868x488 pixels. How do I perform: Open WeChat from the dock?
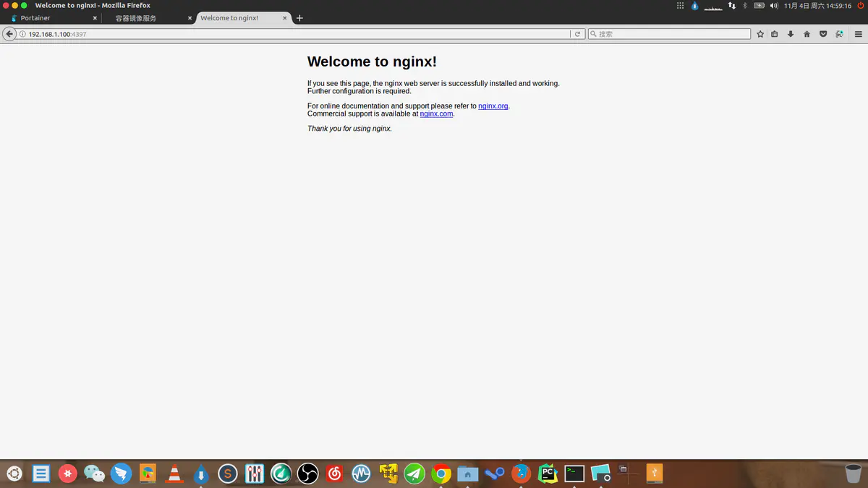pyautogui.click(x=95, y=474)
